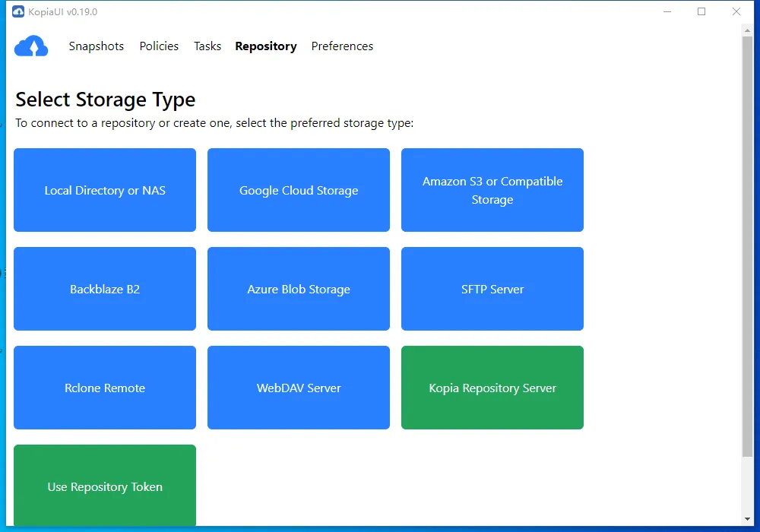
Task: Select the Repository tab
Action: click(x=265, y=46)
